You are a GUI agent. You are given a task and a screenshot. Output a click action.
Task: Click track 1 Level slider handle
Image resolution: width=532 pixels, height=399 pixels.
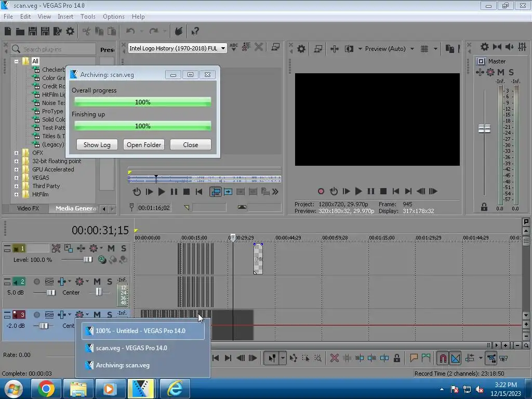pyautogui.click(x=88, y=260)
